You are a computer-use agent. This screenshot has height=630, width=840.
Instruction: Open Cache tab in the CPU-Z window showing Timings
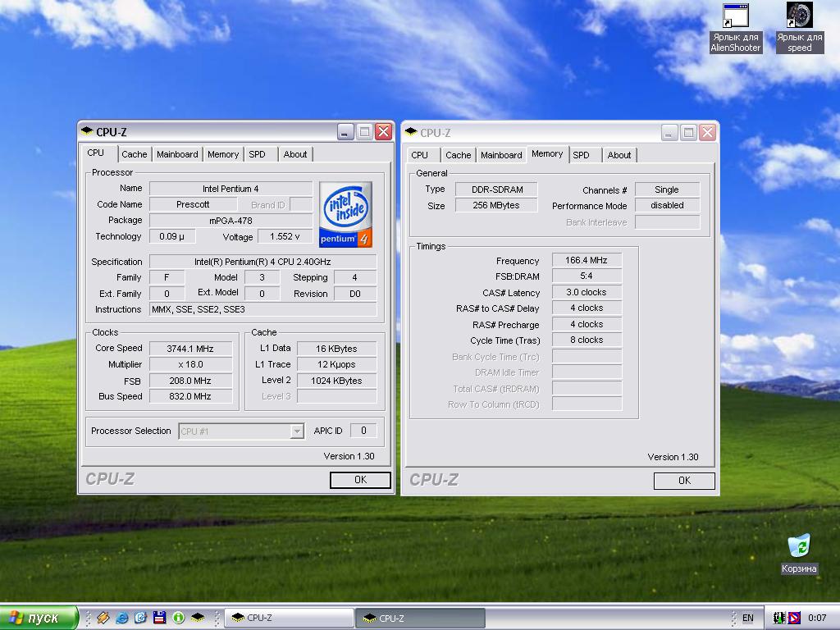tap(458, 155)
